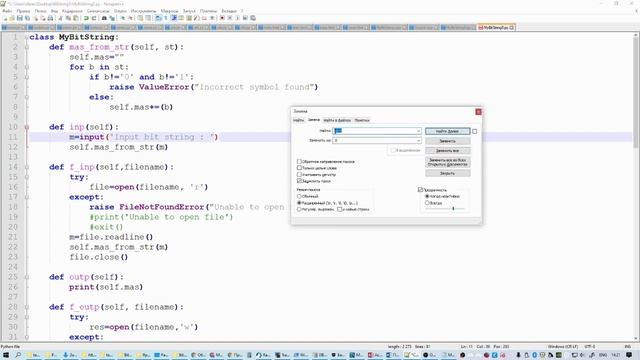The image size is (640, 360).
Task: Click the Copy toolbar icon
Action: click(68, 18)
